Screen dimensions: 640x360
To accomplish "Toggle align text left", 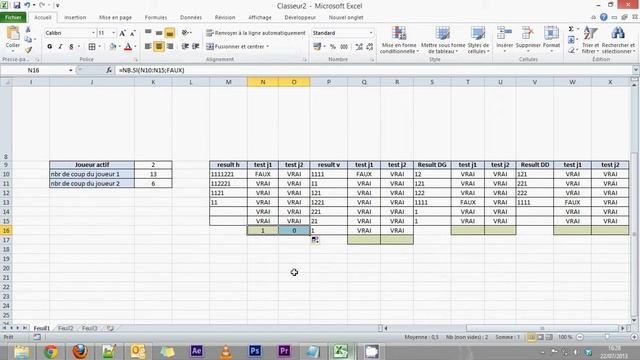I will tap(148, 47).
